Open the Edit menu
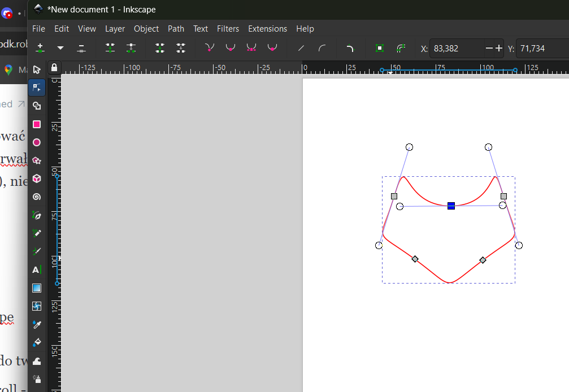Image resolution: width=569 pixels, height=392 pixels. 62,29
